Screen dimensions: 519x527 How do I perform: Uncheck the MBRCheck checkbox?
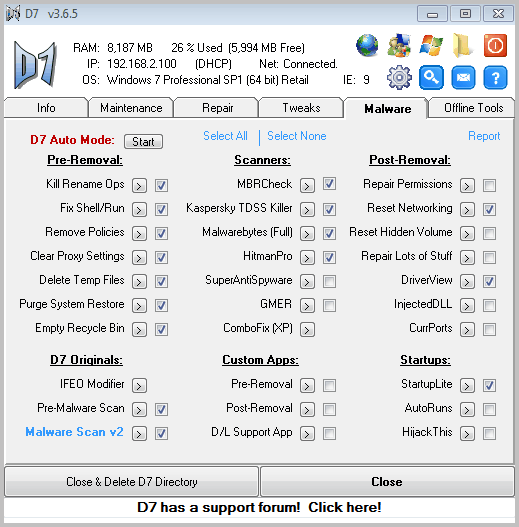pos(329,184)
